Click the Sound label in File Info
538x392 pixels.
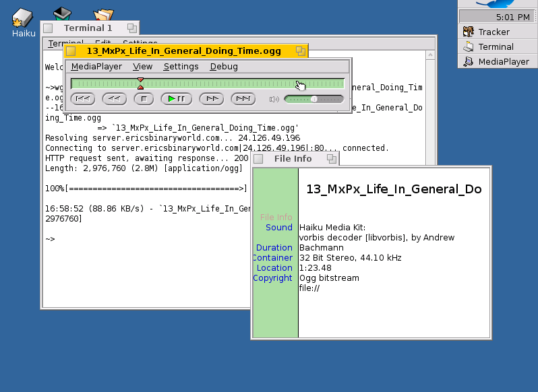click(279, 228)
